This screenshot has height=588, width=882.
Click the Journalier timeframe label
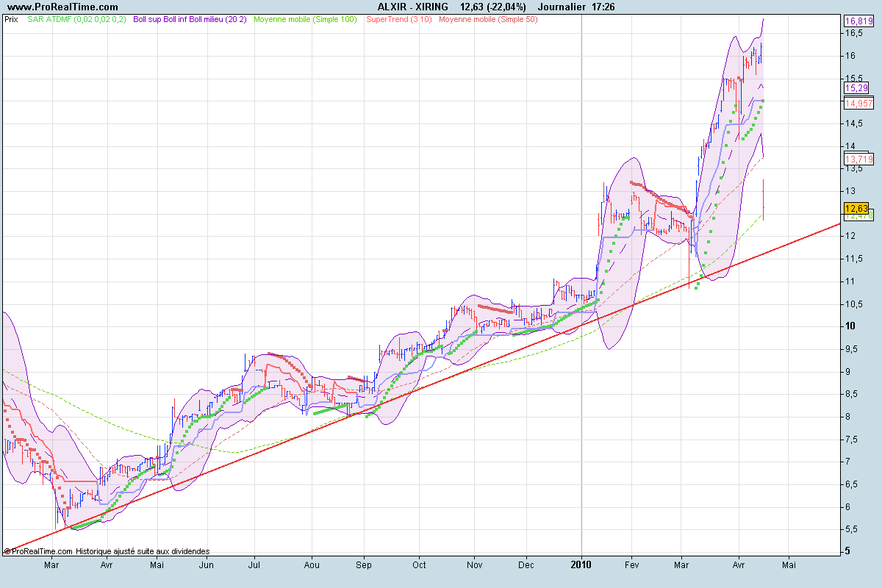[x=562, y=7]
